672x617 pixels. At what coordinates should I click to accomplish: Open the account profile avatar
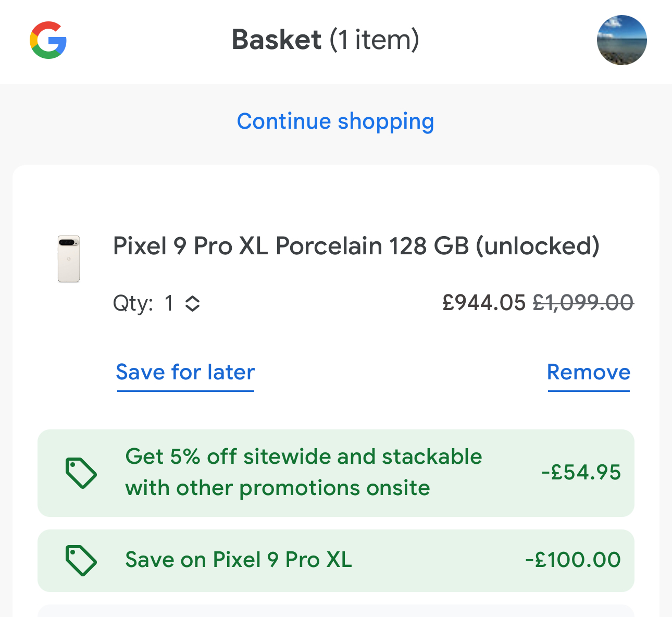click(x=621, y=40)
